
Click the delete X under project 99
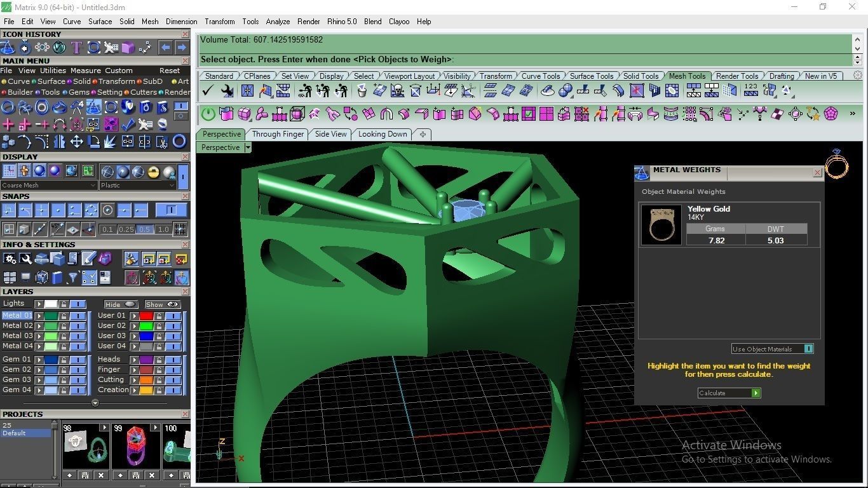coord(152,475)
